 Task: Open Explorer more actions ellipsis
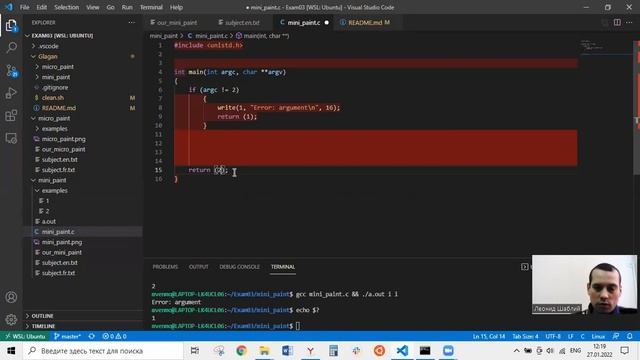[131, 22]
